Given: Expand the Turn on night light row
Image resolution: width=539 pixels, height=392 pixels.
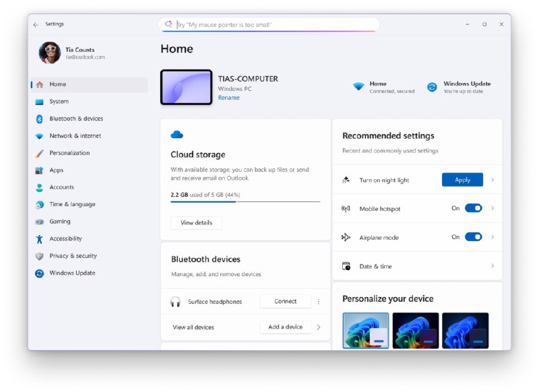Looking at the screenshot, I should click(494, 180).
